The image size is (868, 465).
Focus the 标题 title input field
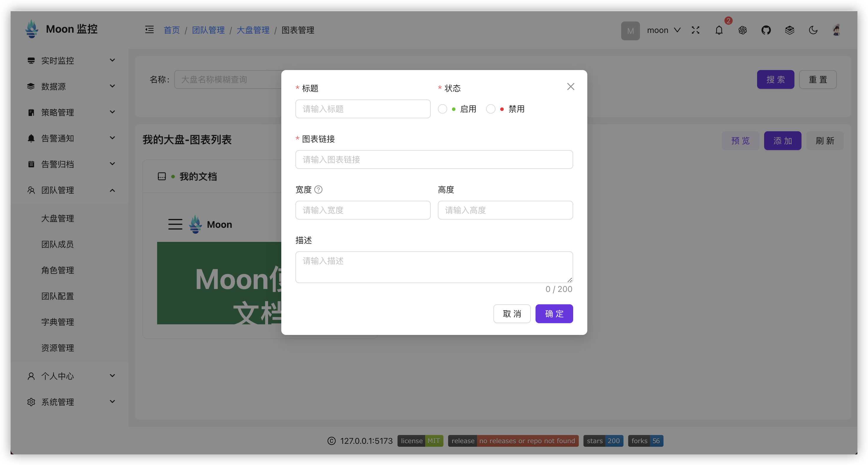point(363,109)
